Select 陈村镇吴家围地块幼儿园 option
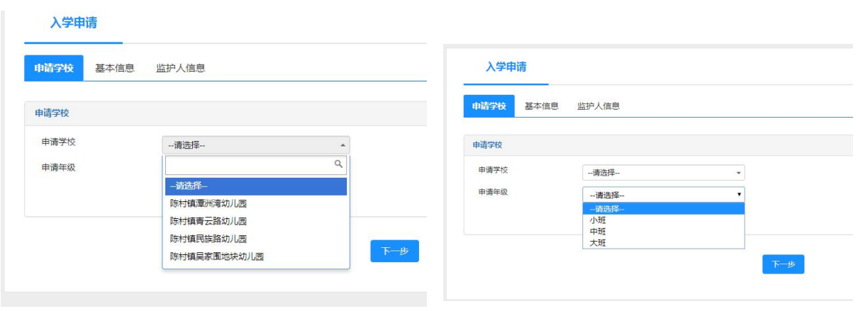The image size is (868, 311). [217, 256]
